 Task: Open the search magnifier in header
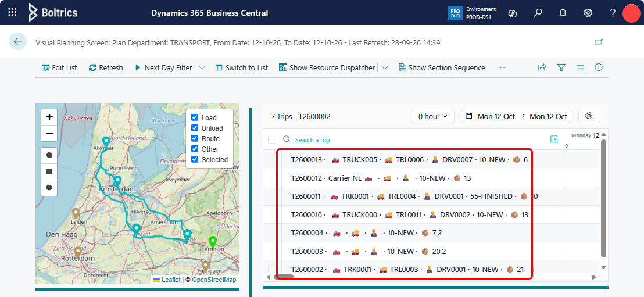538,13
